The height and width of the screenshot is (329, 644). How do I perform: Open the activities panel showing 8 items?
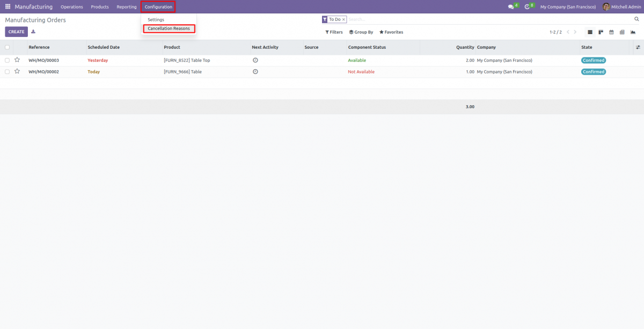tap(527, 6)
